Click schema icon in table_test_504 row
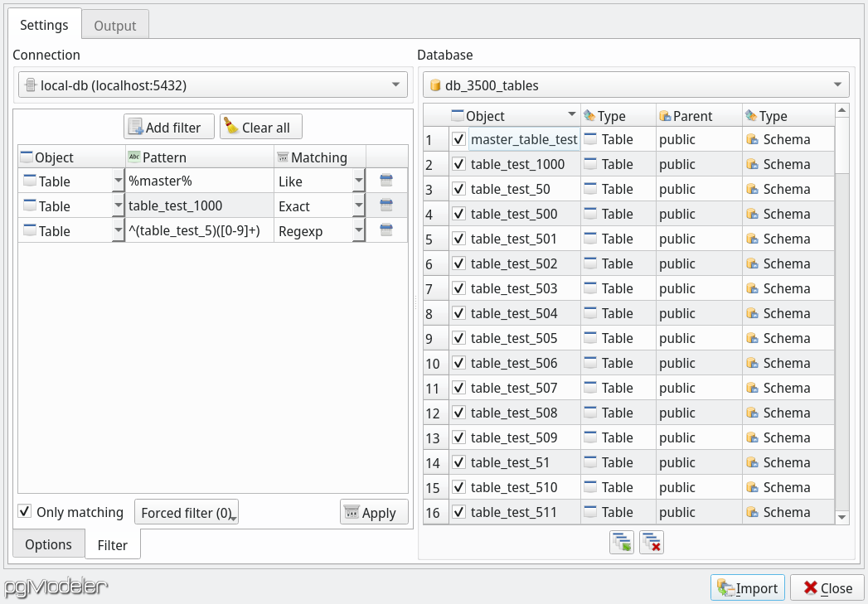The width and height of the screenshot is (868, 604). [x=752, y=313]
